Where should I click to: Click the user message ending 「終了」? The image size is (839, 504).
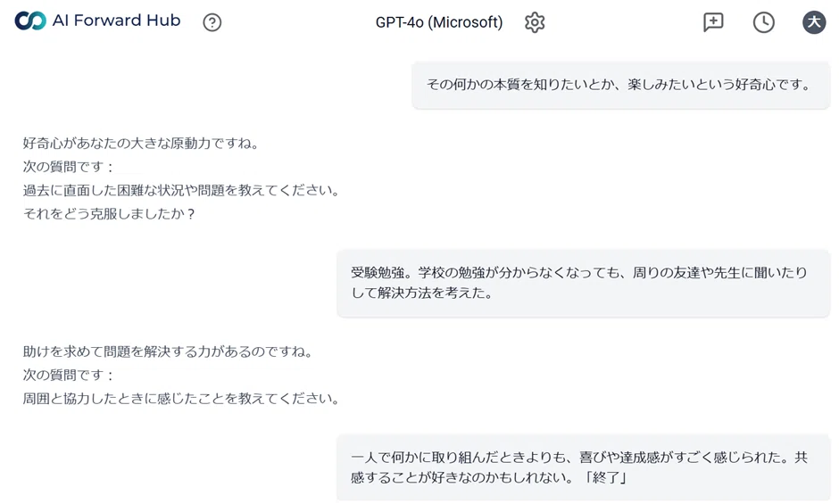583,467
